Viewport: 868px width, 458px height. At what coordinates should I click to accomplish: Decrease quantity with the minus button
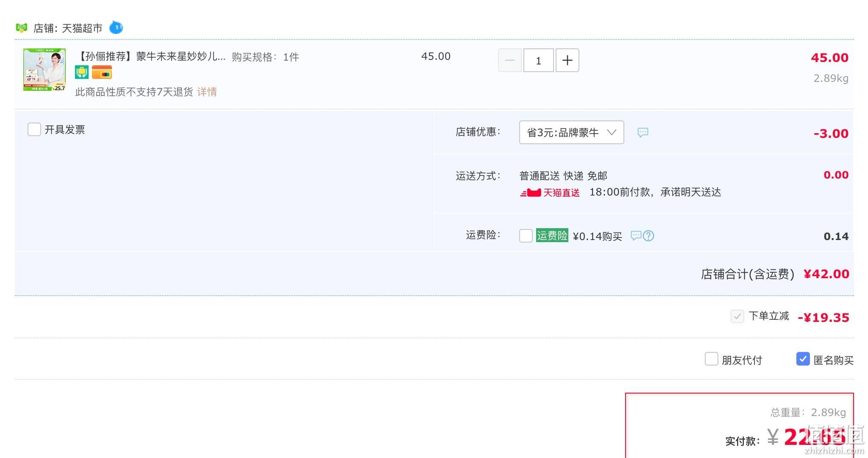click(509, 60)
